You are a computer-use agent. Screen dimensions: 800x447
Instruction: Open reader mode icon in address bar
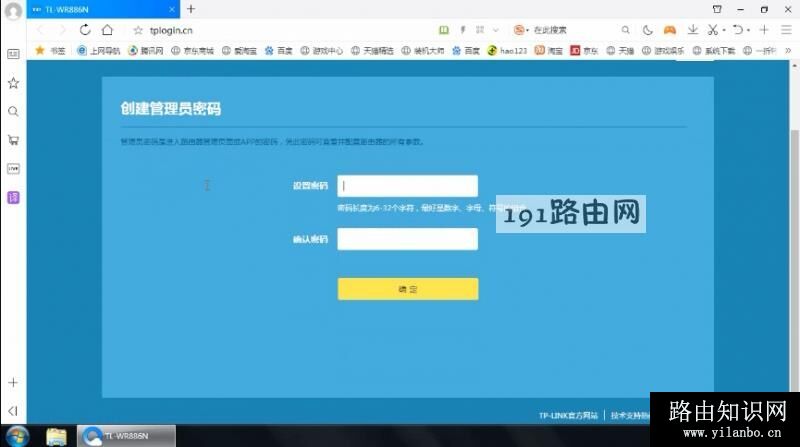pyautogui.click(x=444, y=30)
